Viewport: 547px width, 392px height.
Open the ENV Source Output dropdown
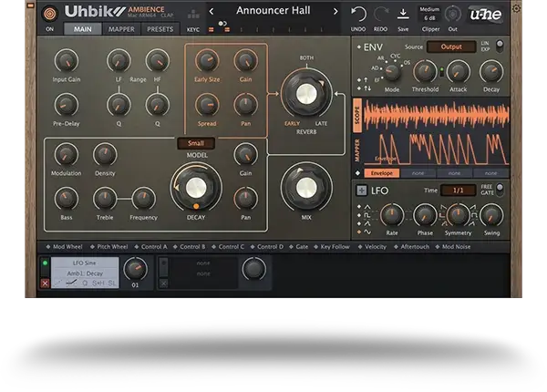pyautogui.click(x=451, y=46)
